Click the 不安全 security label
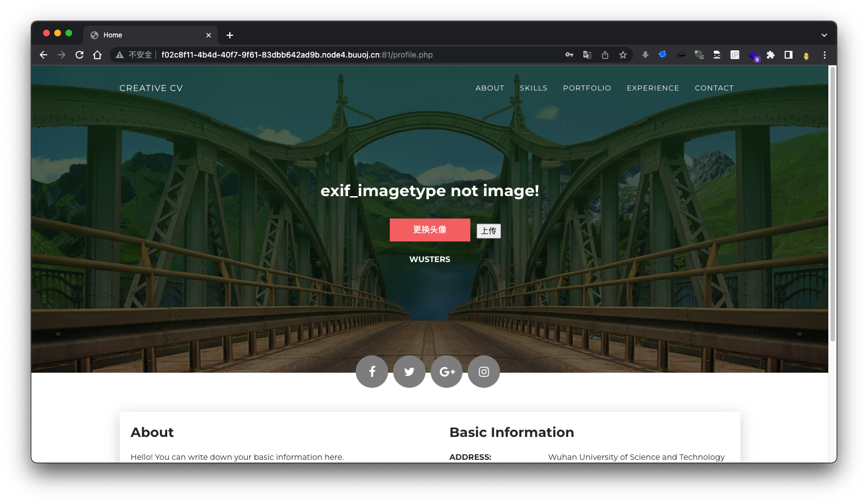868x504 pixels. (140, 55)
